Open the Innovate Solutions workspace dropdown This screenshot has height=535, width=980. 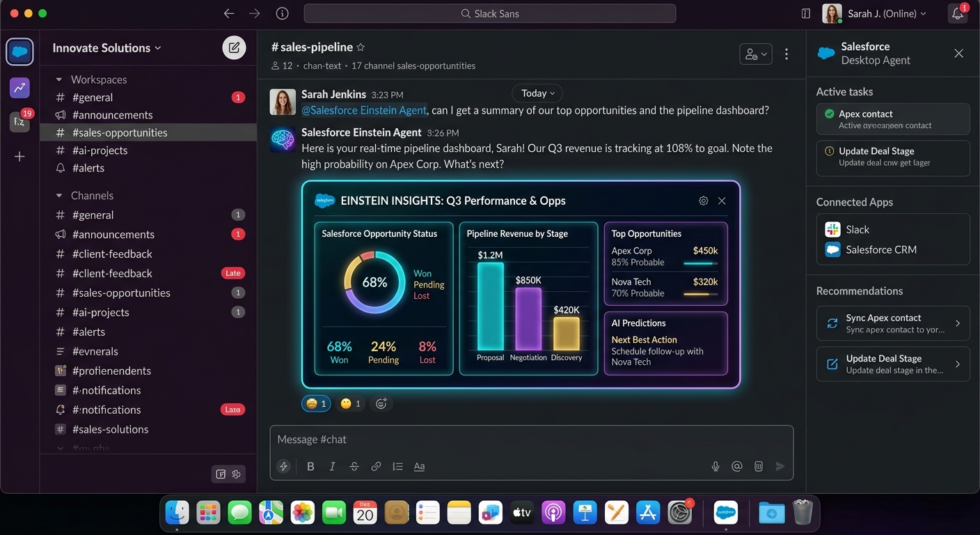point(106,47)
